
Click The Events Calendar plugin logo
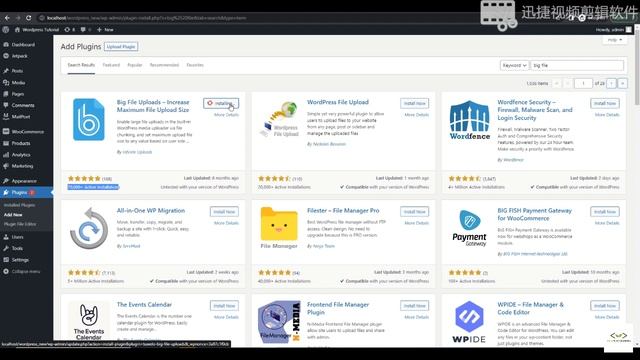(x=89, y=322)
